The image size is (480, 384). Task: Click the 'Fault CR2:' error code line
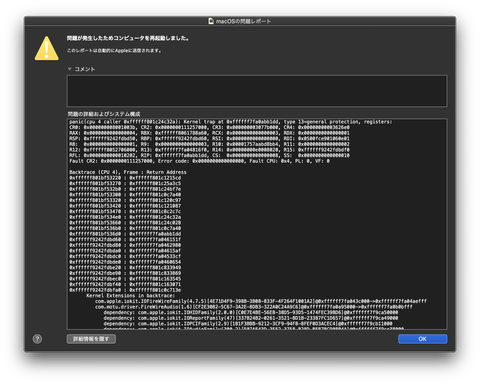(199, 161)
